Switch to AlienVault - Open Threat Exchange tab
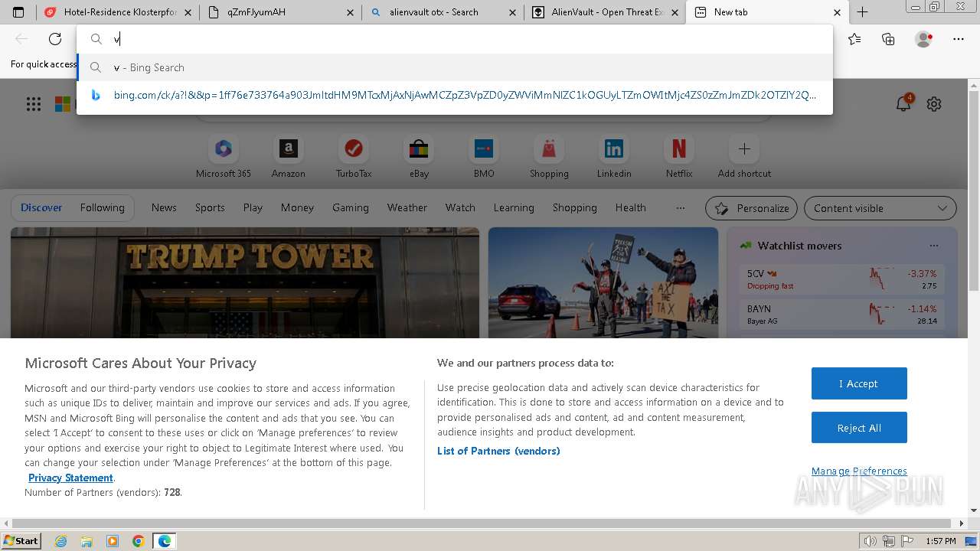The height and width of the screenshot is (551, 980). (605, 12)
